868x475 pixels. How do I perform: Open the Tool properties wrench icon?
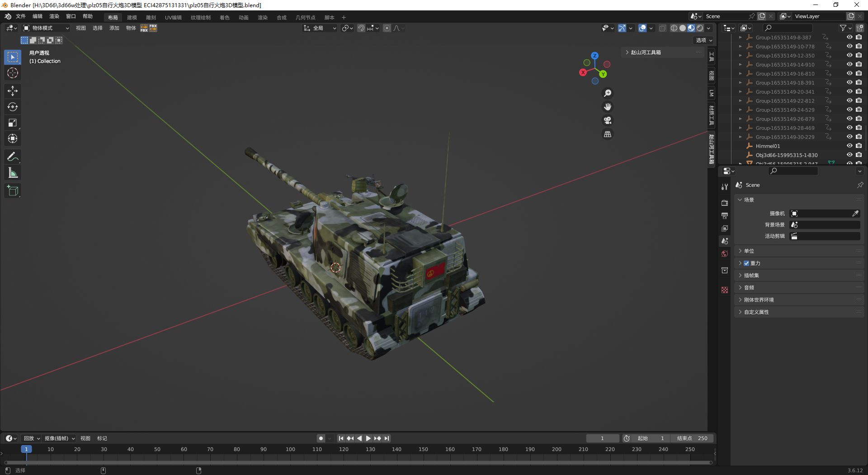725,187
